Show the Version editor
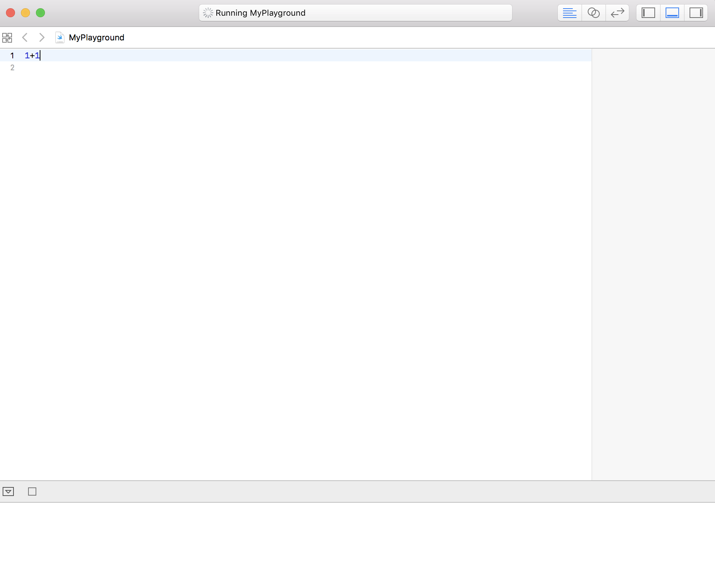This screenshot has width=715, height=588. click(617, 13)
